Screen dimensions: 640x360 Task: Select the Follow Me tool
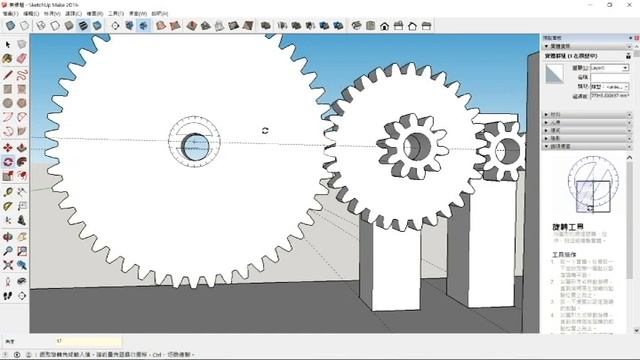point(22,162)
